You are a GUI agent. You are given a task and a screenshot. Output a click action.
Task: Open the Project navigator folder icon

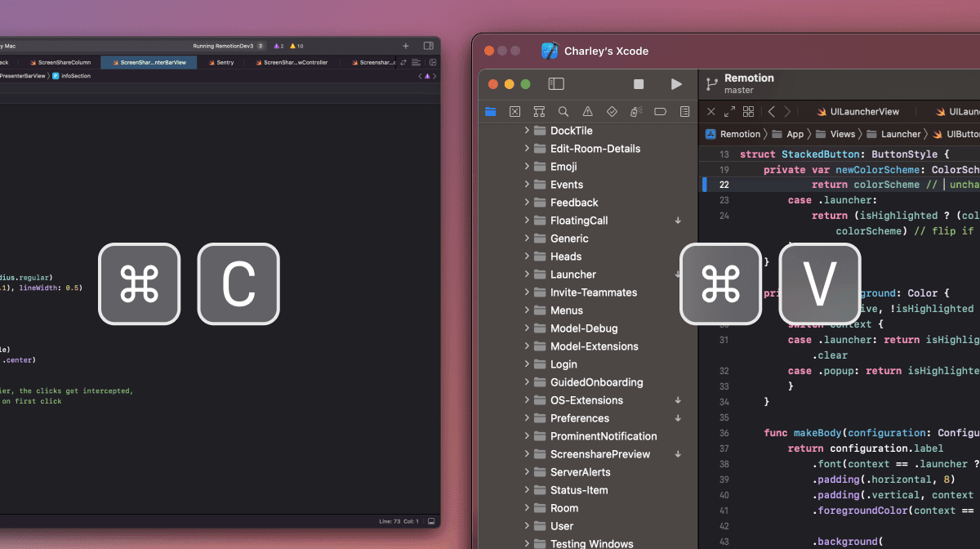tap(491, 112)
